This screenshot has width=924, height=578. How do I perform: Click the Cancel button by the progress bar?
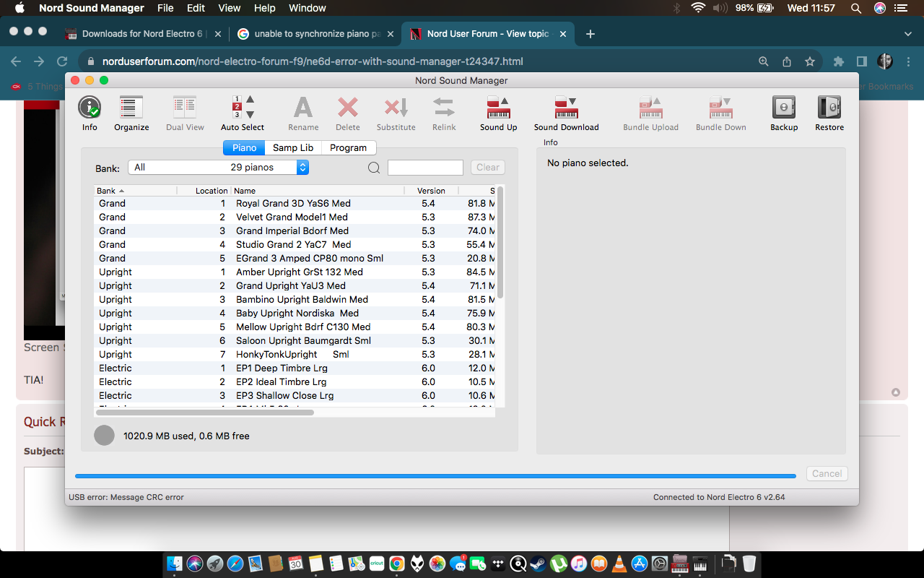pyautogui.click(x=827, y=474)
